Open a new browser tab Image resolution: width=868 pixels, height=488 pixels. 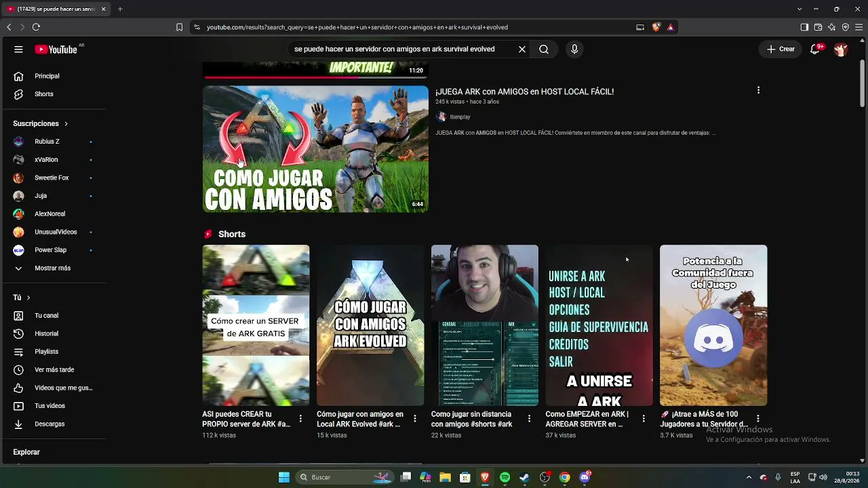point(120,9)
